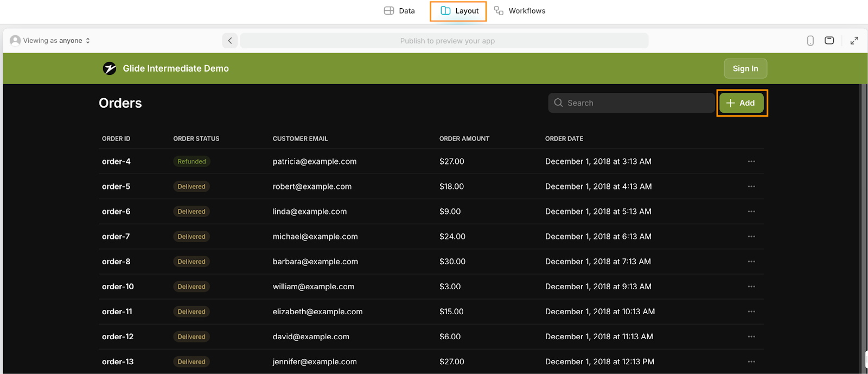868x374 pixels.
Task: Open the three-dot menu for order-6
Action: pyautogui.click(x=751, y=211)
